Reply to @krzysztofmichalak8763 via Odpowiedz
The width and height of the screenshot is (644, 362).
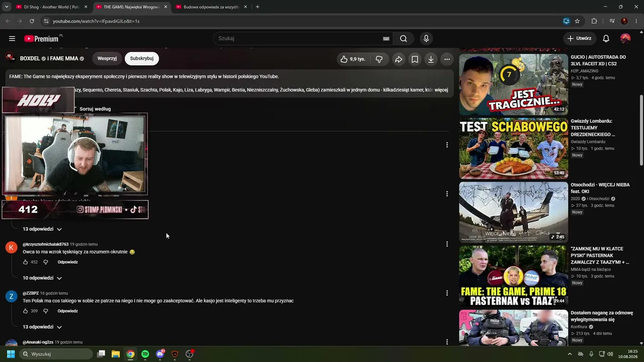pyautogui.click(x=68, y=262)
